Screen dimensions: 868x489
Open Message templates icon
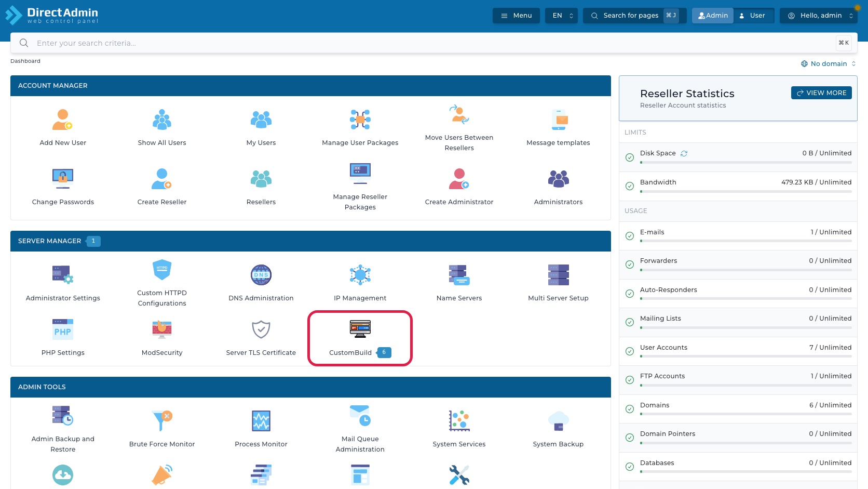[x=559, y=120]
